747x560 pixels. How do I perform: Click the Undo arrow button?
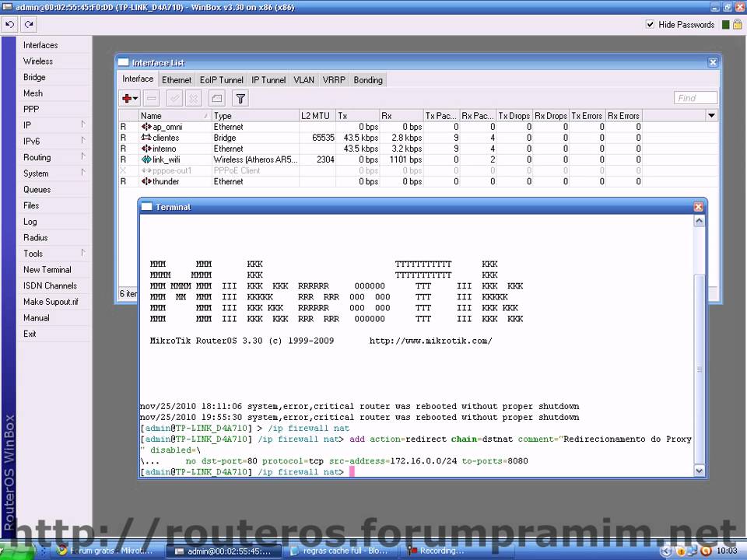pyautogui.click(x=9, y=24)
